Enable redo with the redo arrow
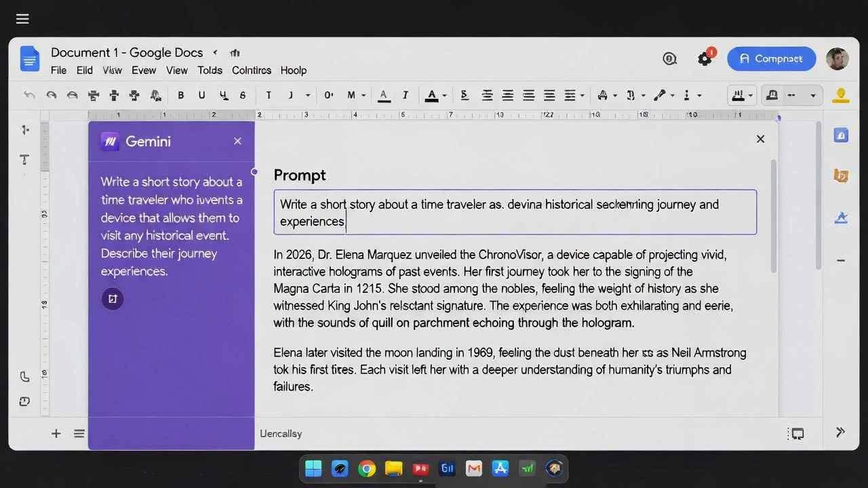The height and width of the screenshot is (488, 868). (x=52, y=95)
